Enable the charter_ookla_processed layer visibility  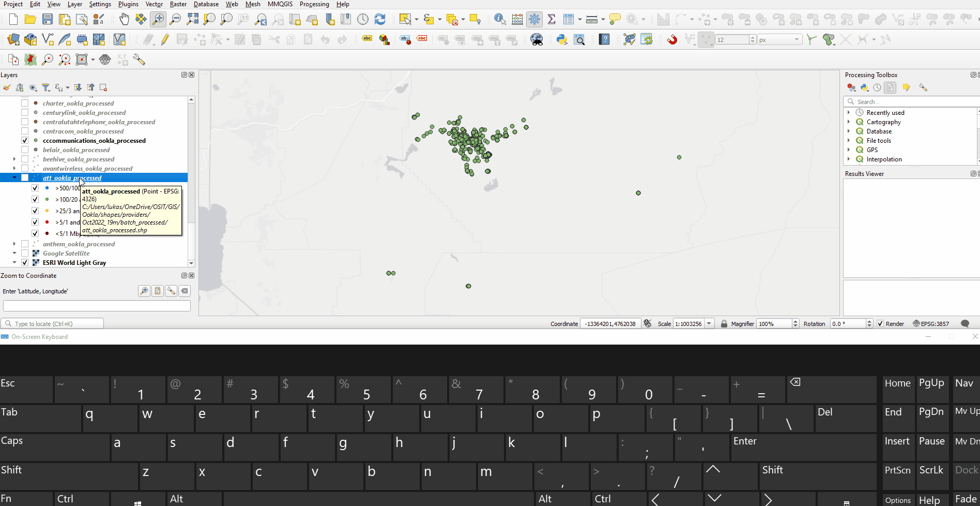coord(24,102)
